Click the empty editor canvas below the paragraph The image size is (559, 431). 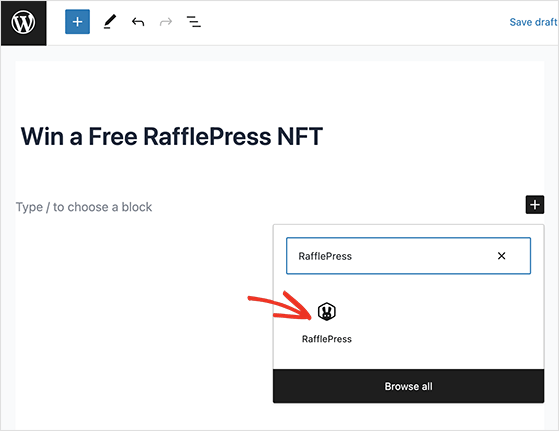pos(143,321)
